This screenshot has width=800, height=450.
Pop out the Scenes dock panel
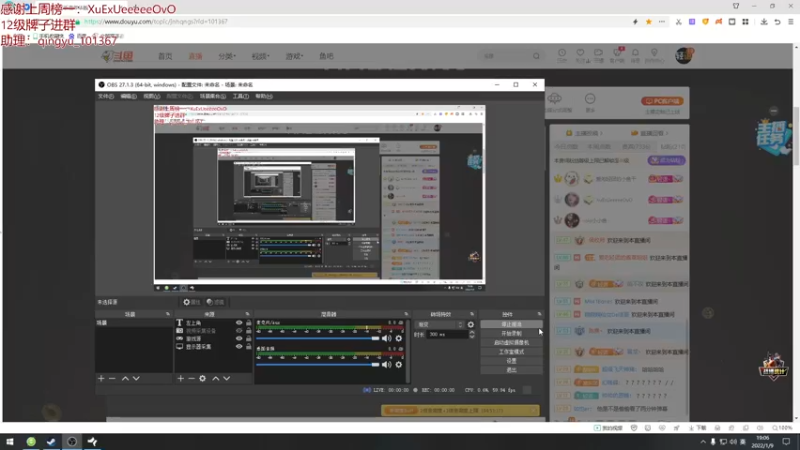(x=167, y=314)
